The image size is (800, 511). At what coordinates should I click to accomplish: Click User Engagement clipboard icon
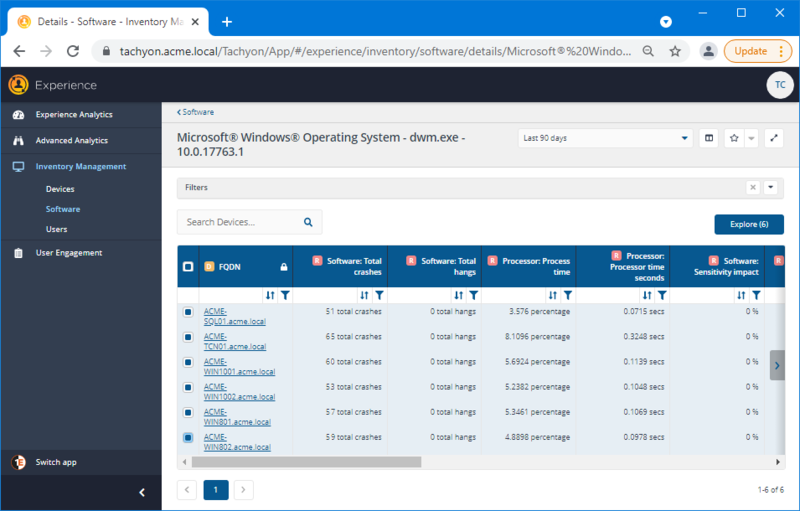point(18,253)
